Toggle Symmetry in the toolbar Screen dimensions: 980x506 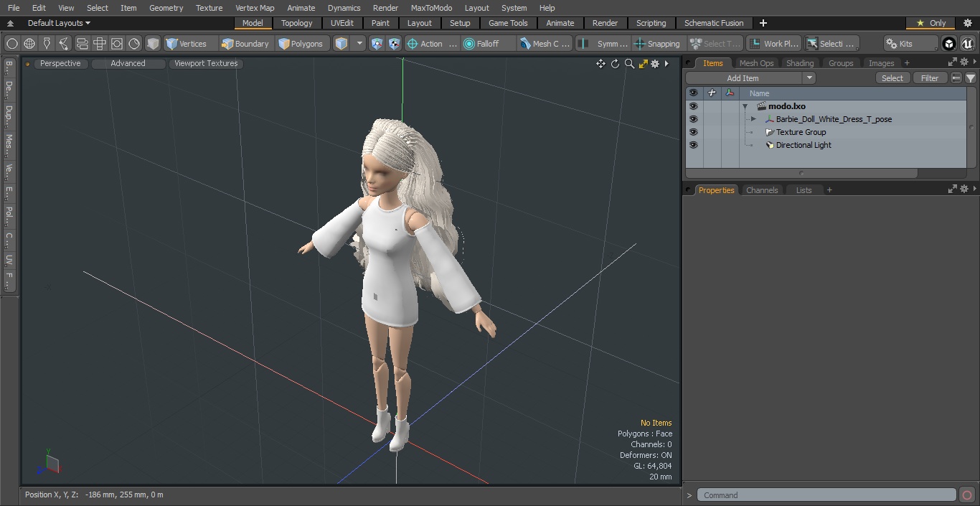pos(603,44)
